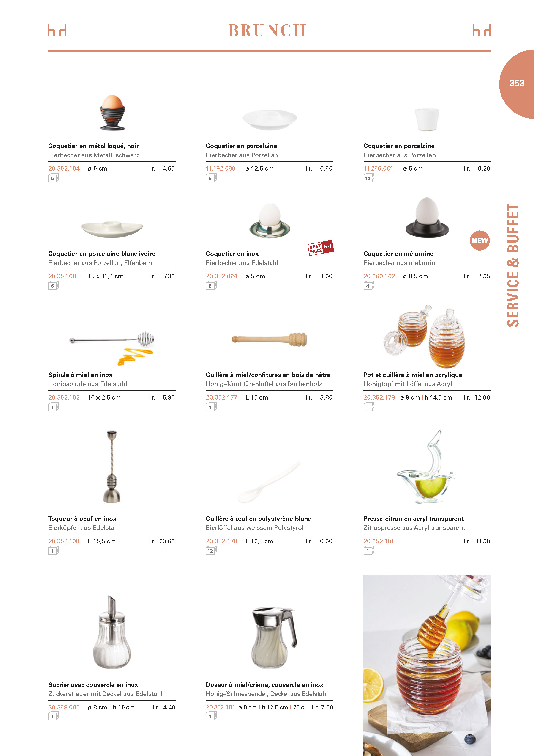
Task: Click the black metal egg cup image
Action: 112,113
